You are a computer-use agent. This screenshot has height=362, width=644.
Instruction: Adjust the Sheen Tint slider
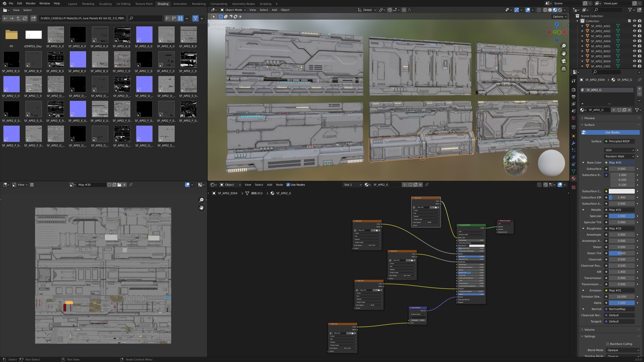coord(622,253)
